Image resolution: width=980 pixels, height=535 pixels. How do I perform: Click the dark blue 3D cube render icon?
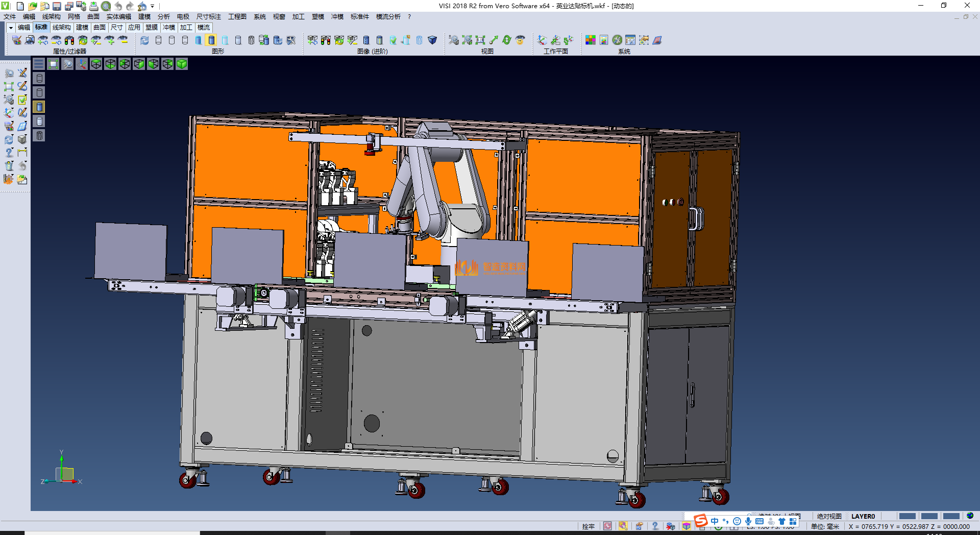click(432, 40)
